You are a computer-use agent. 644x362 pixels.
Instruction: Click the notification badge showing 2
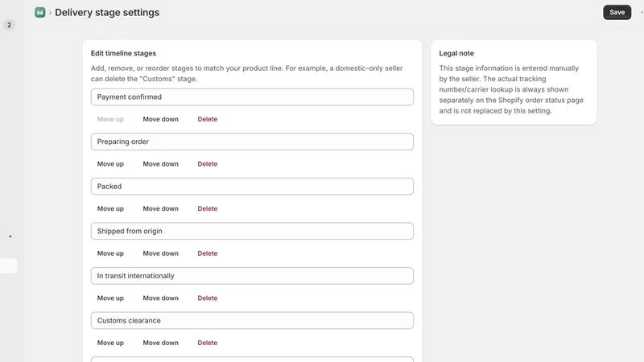coord(9,25)
